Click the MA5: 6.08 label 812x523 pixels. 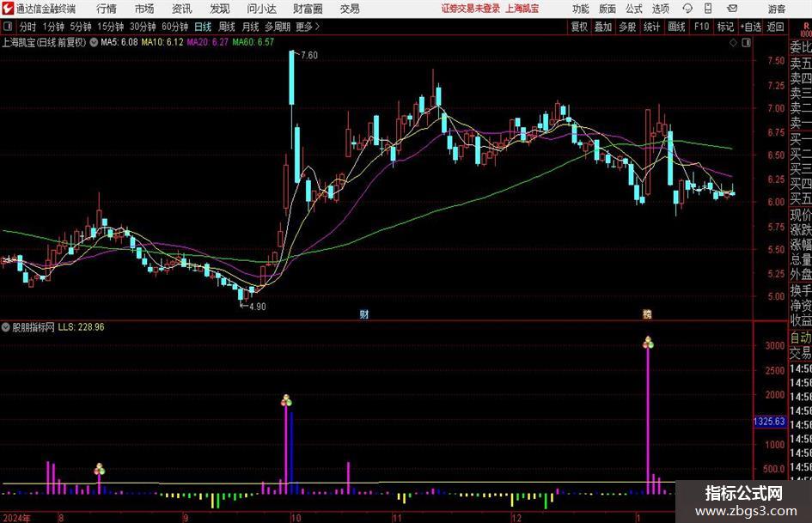pos(119,42)
